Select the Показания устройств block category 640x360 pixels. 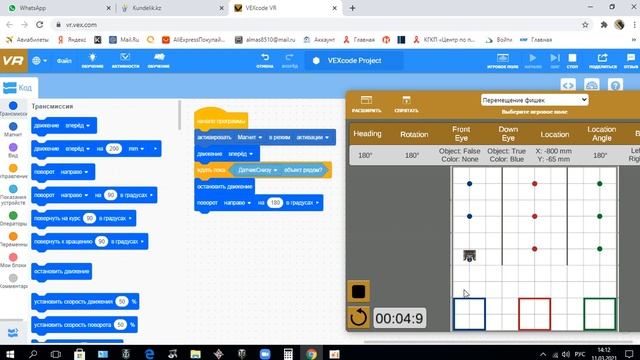click(x=13, y=195)
